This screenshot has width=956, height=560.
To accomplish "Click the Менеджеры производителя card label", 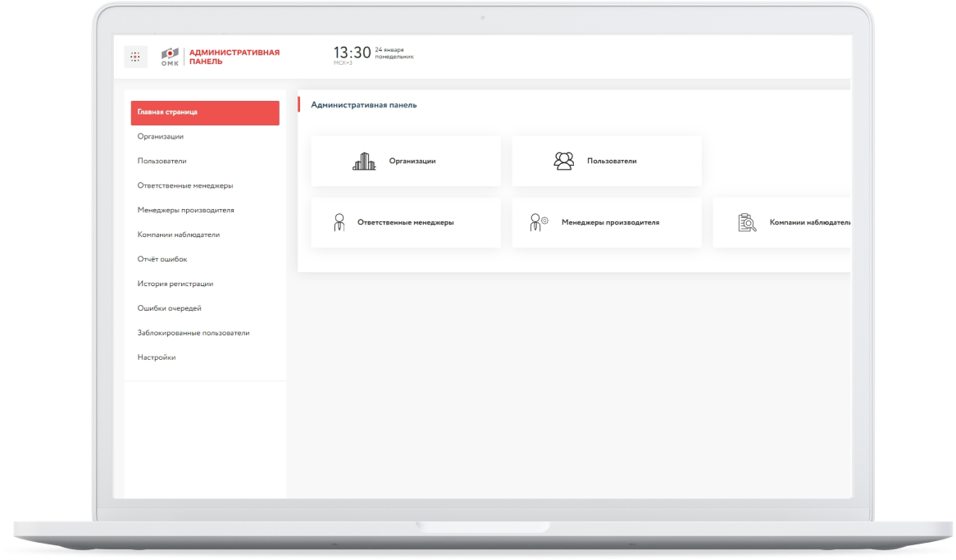I will point(610,222).
